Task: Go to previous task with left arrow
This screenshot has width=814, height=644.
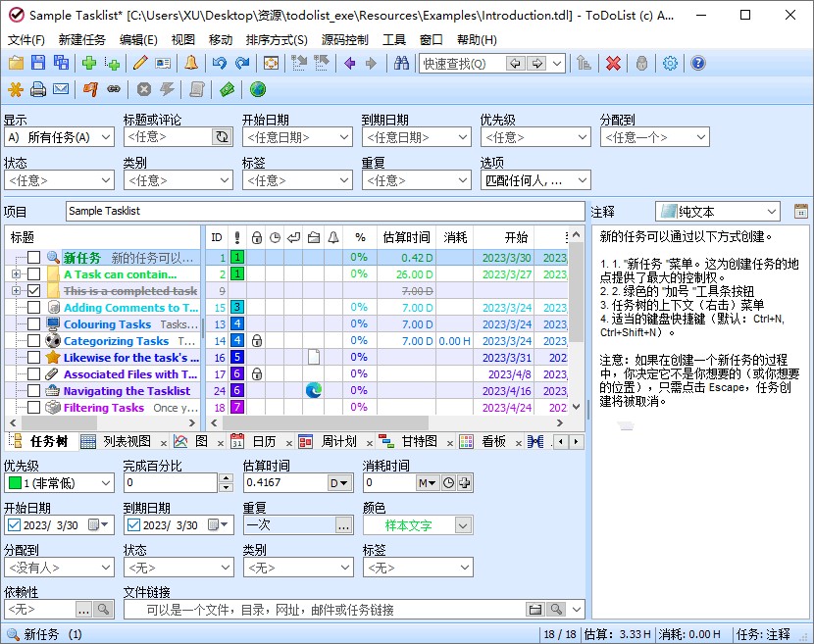Action: pos(349,64)
